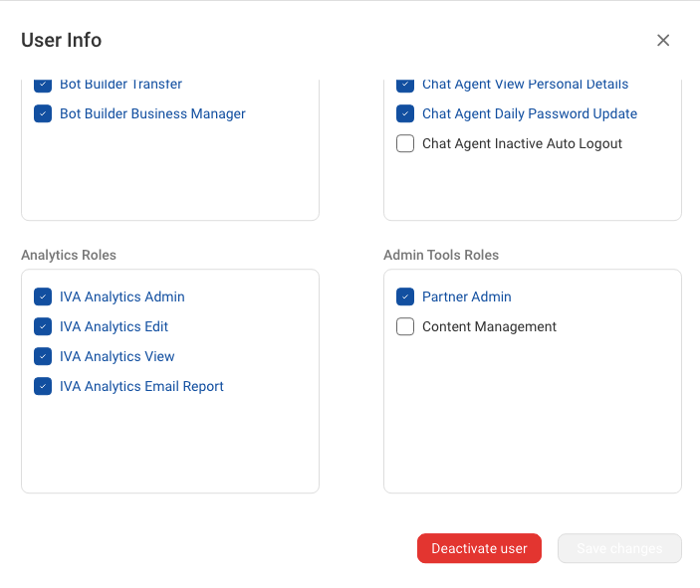Uncheck Chat Agent Daily Password Update
Screen dimensions: 700x588
point(405,113)
